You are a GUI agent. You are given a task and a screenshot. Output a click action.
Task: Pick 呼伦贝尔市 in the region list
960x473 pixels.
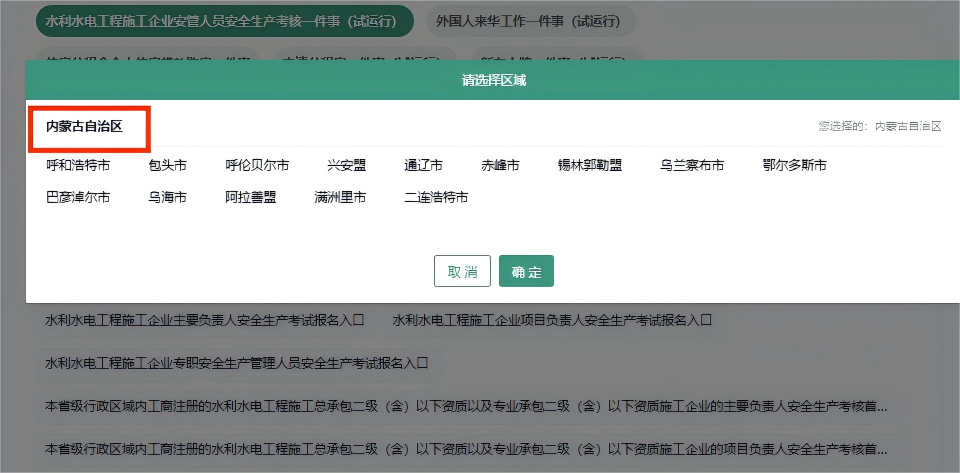click(257, 165)
